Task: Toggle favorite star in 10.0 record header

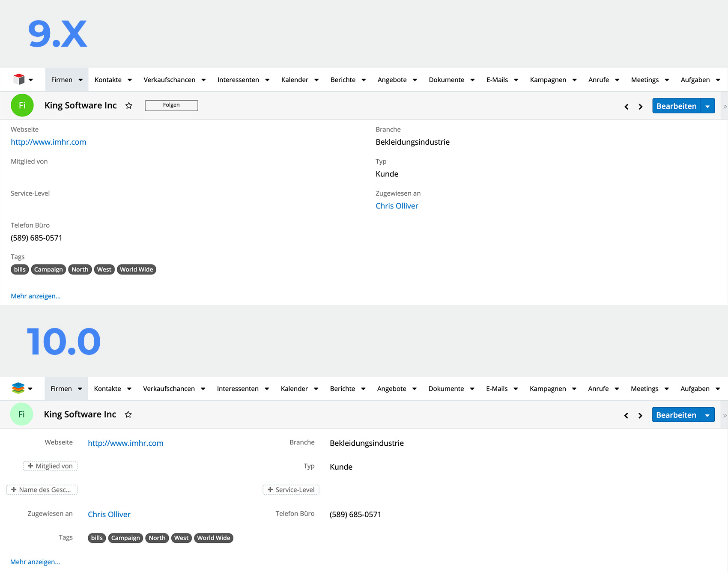Action: [x=128, y=414]
